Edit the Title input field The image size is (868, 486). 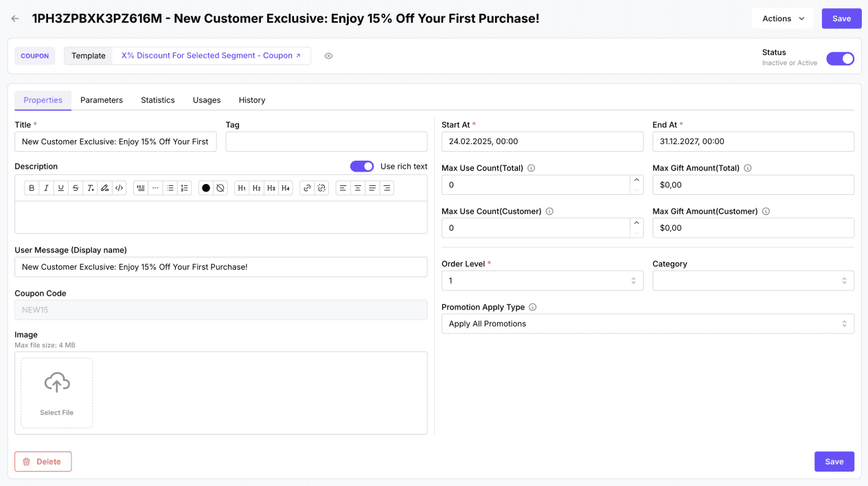[115, 141]
